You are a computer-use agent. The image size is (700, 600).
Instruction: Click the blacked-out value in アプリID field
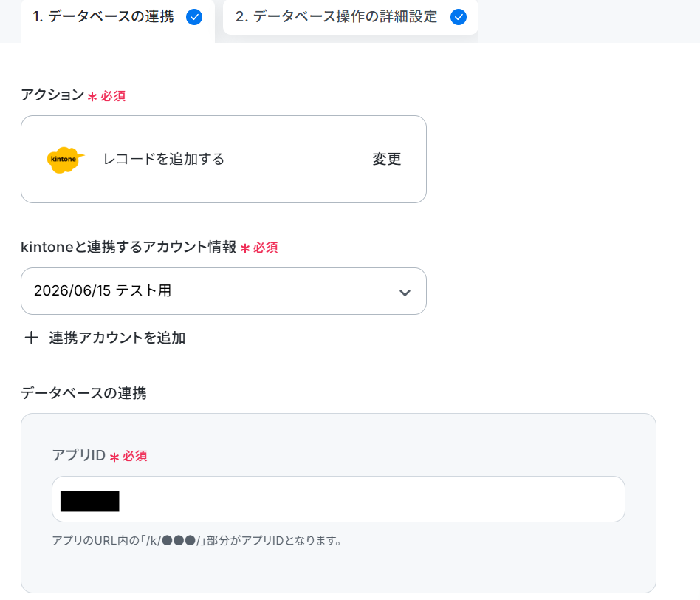pos(90,501)
